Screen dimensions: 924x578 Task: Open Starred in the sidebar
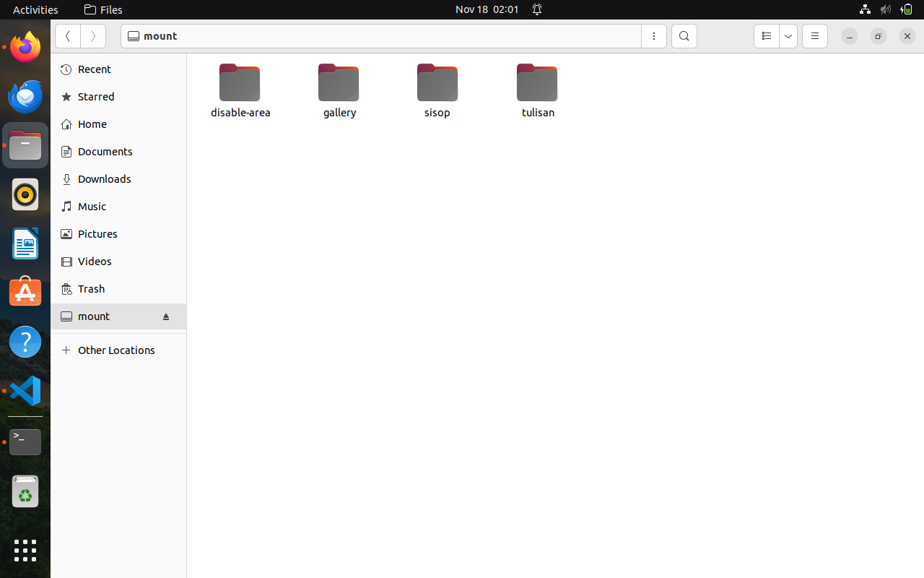[x=118, y=97]
